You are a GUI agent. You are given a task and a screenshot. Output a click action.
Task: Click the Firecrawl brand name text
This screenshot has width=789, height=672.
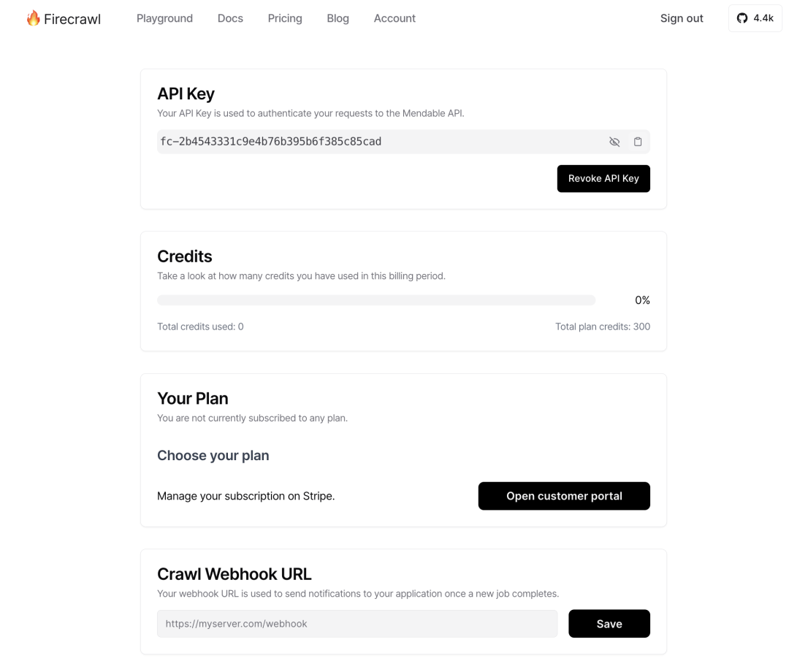click(x=72, y=19)
